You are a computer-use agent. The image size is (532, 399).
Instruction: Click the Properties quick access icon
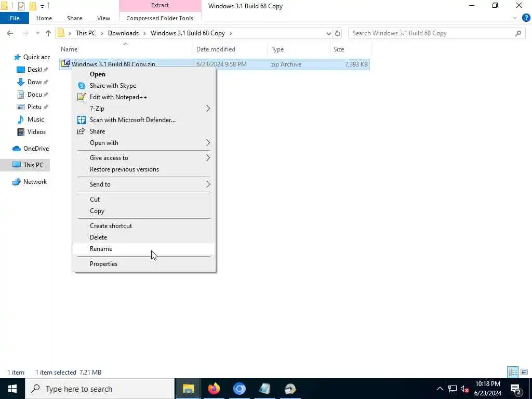[21, 6]
